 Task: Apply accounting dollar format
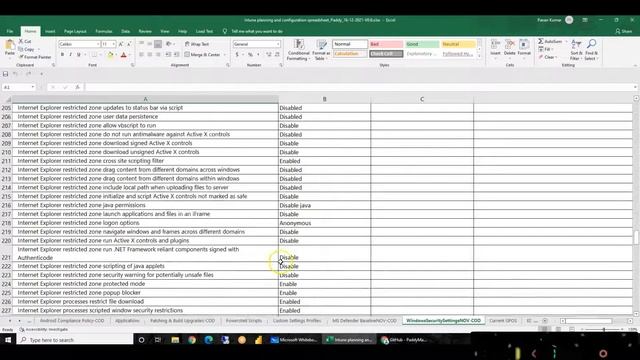(237, 54)
